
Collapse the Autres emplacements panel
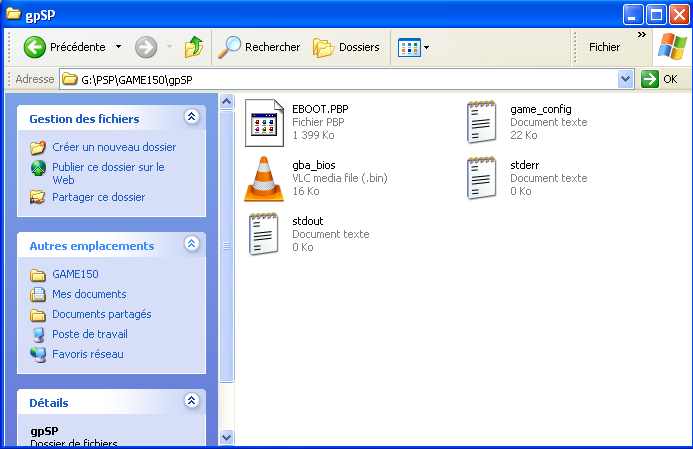pyautogui.click(x=191, y=244)
